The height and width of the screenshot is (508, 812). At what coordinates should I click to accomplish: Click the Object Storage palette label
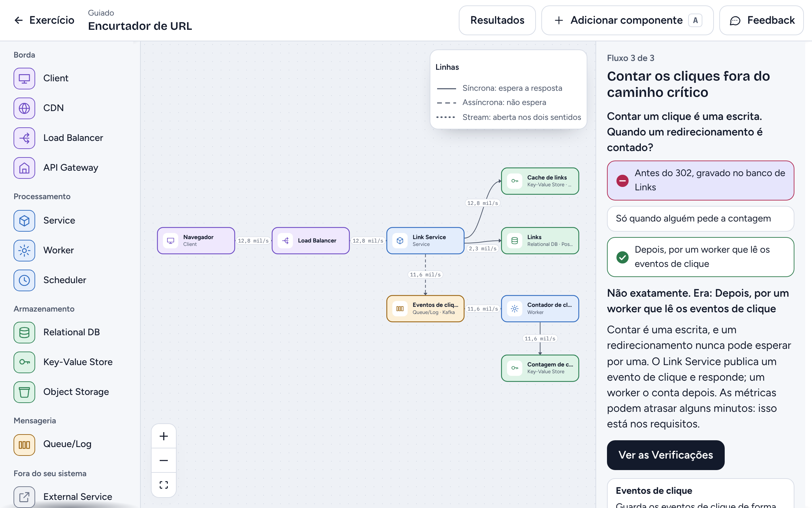coord(76,392)
